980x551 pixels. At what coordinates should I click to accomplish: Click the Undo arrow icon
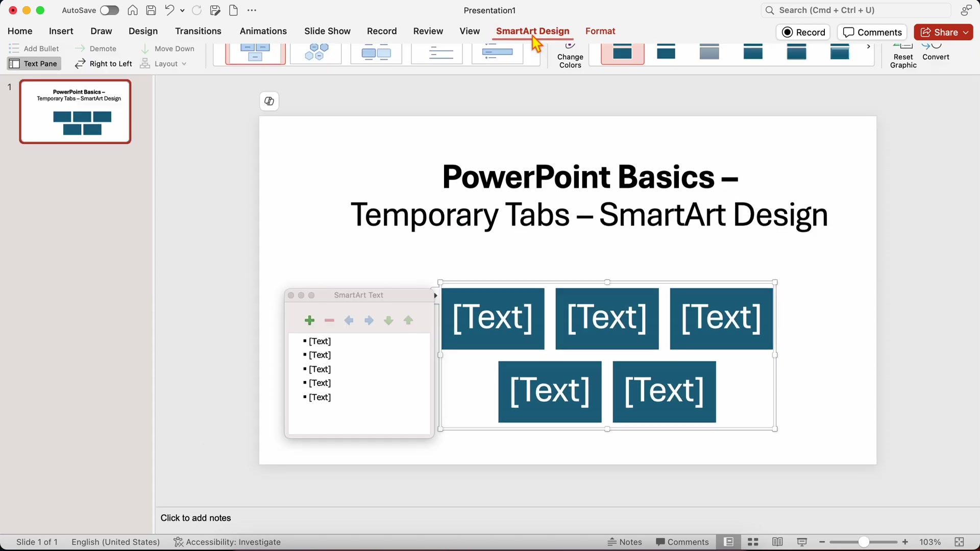point(169,10)
